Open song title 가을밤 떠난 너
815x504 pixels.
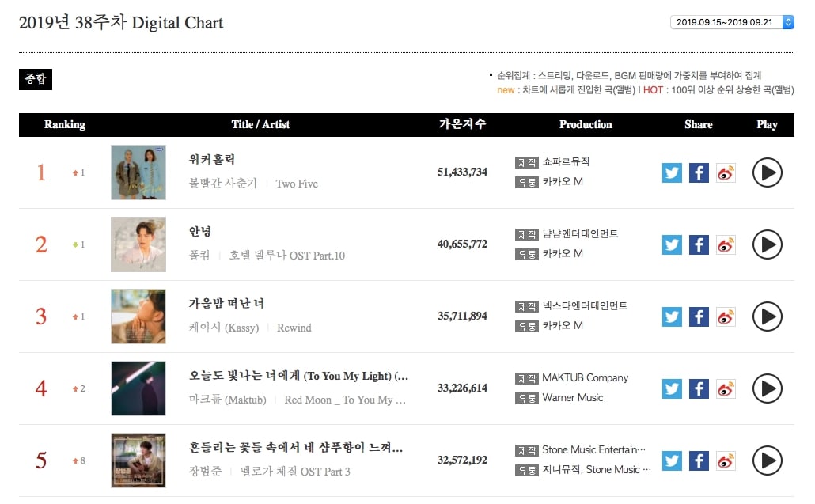tap(226, 304)
